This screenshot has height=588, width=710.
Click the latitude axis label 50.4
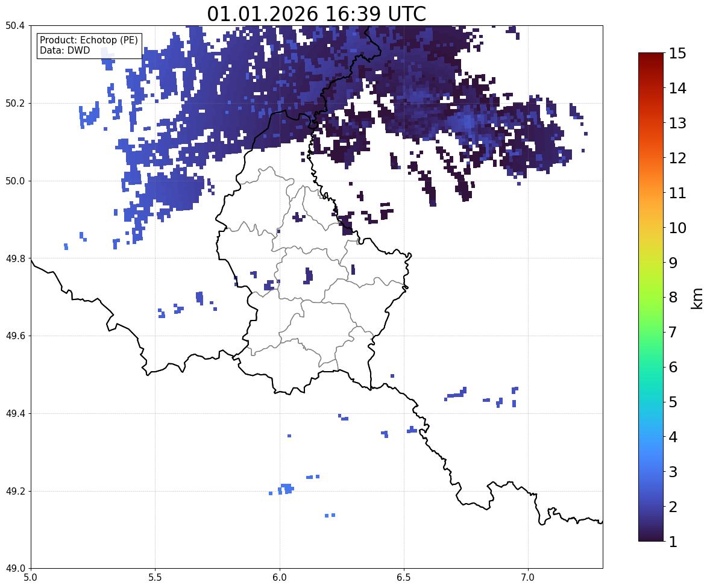(14, 26)
